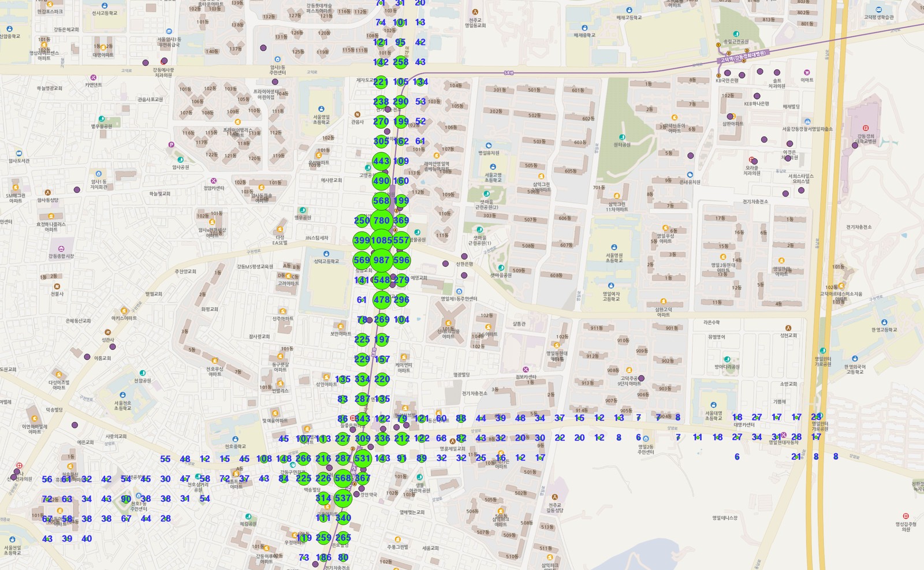Click the 암사공원 park icon
This screenshot has height=570, width=924.
(x=180, y=160)
